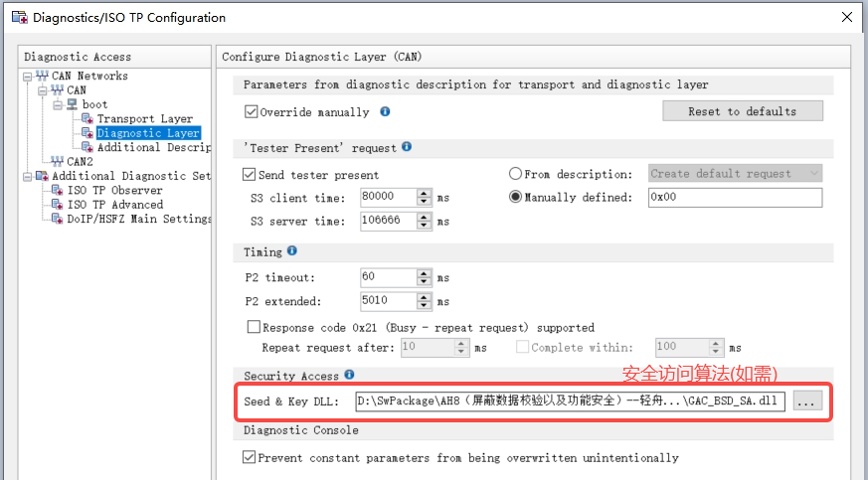Select the boot ECU entry
868x480 pixels.
tap(94, 104)
